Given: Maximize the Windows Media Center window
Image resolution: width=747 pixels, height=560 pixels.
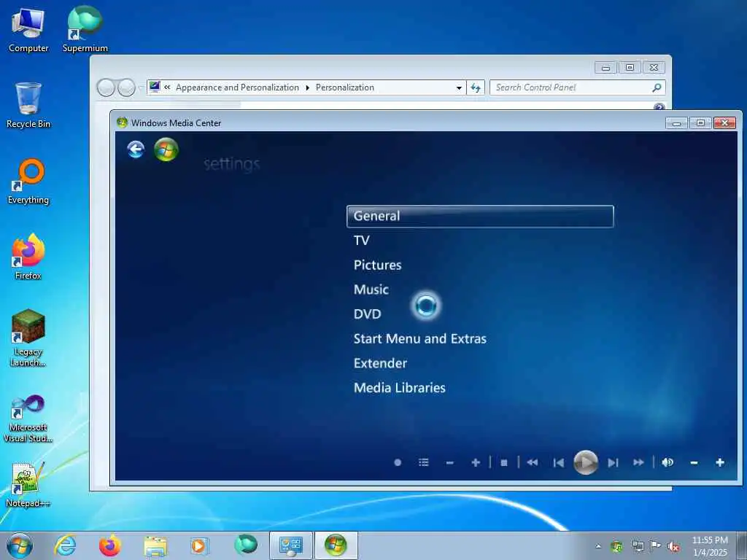Looking at the screenshot, I should (700, 123).
